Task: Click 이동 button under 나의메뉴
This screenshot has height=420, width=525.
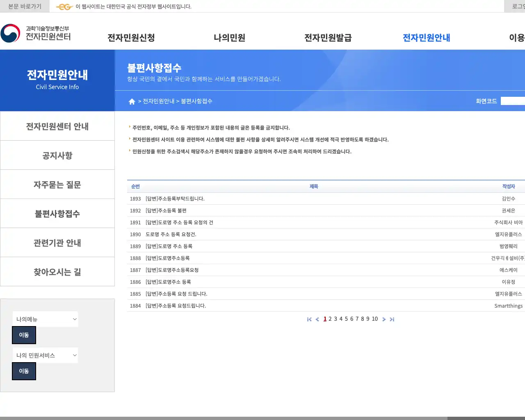Action: (24, 335)
